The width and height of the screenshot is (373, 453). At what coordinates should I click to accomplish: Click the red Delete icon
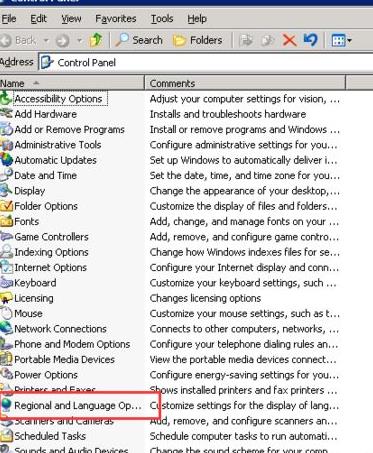[x=289, y=41]
